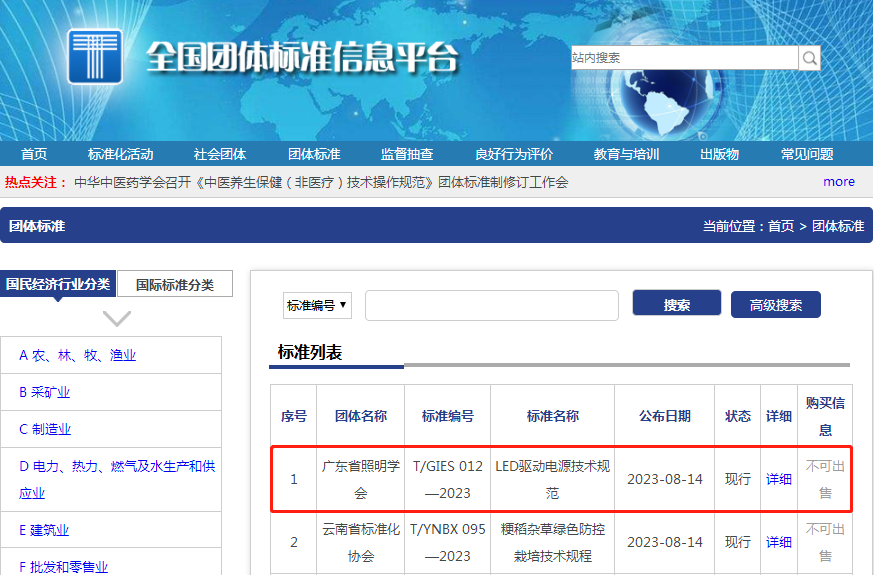Open the 标准编号 search type dropdown
874x575 pixels.
point(316,305)
